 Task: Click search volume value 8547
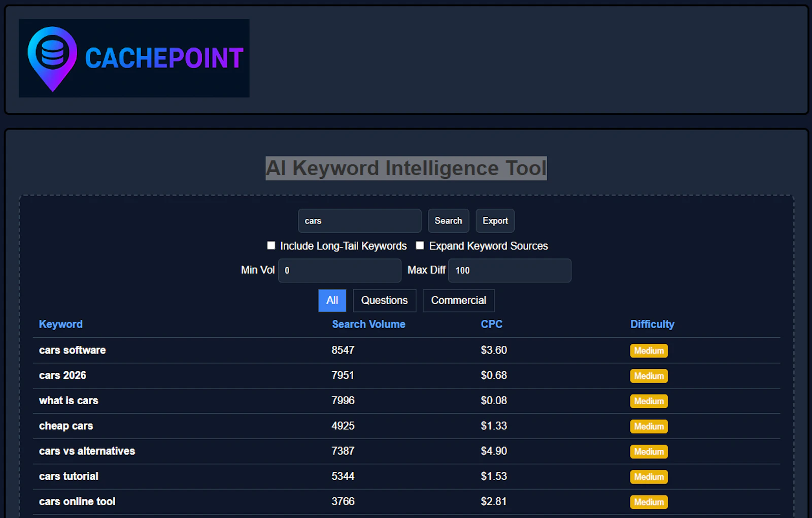coord(343,350)
